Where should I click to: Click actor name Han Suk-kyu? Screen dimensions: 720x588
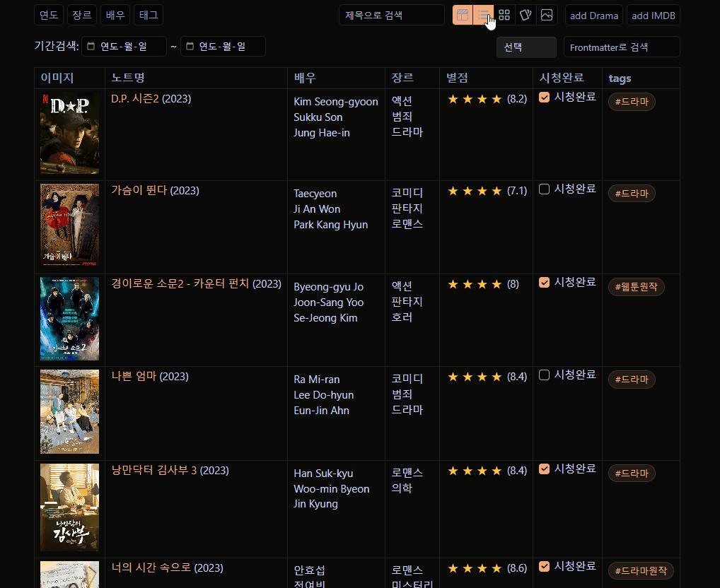tap(323, 474)
